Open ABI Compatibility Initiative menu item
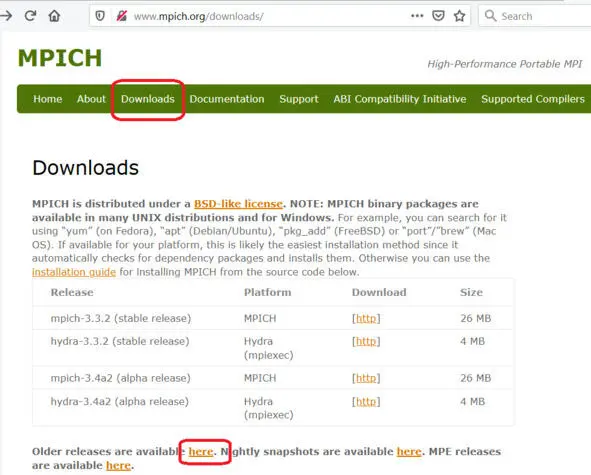The height and width of the screenshot is (475, 591). 400,99
